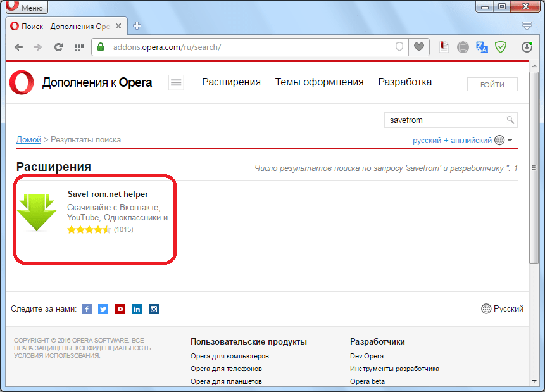The image size is (545, 392).
Task: Click the green padlock security icon
Action: click(101, 47)
